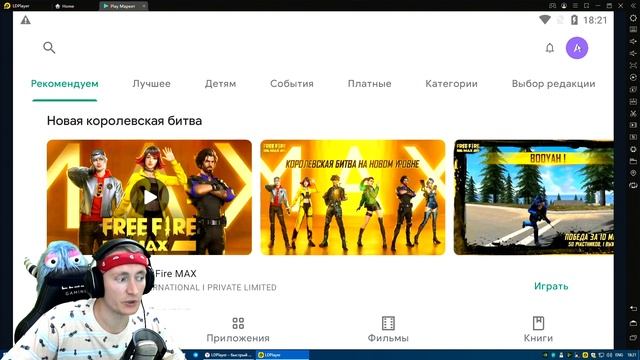The image size is (640, 360).
Task: Click the Fire MAX app title
Action: pos(176,273)
